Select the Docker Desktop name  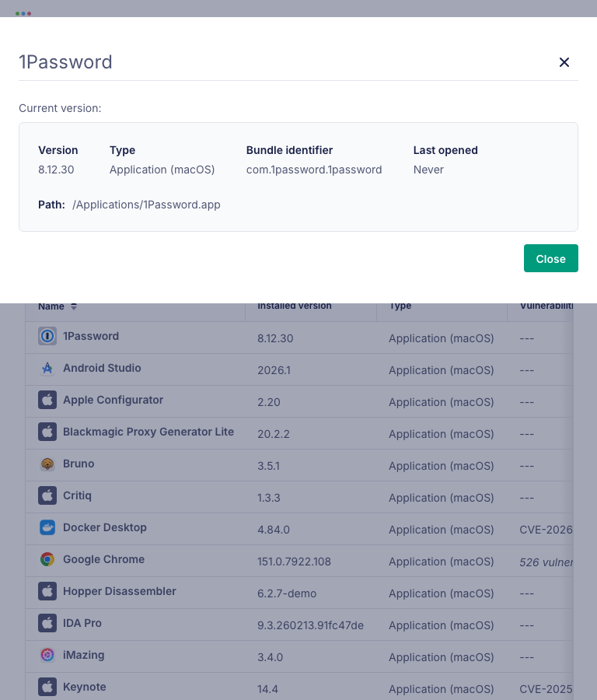(x=105, y=527)
